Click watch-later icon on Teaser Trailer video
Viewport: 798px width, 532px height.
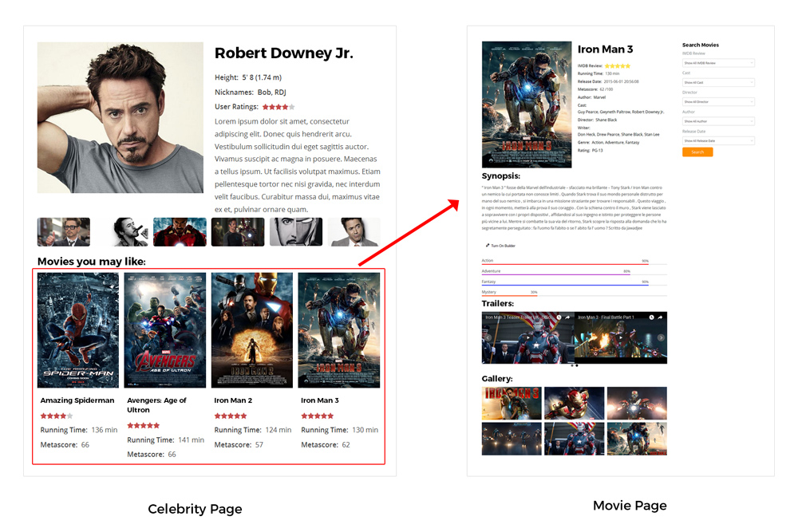click(x=559, y=317)
